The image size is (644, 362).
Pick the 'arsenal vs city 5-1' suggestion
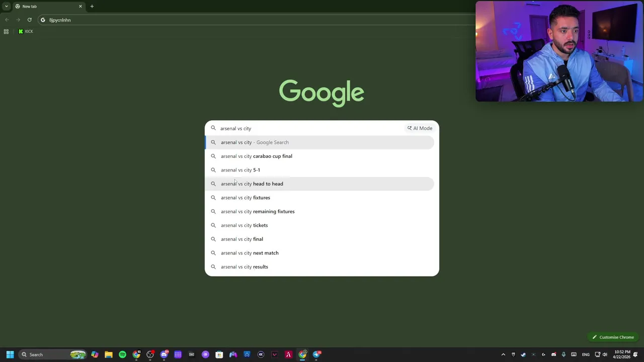(x=319, y=170)
